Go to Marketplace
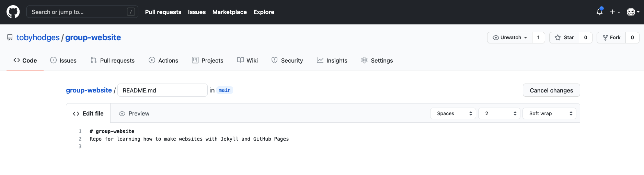Screen dimensions: 644x175 pos(230,12)
